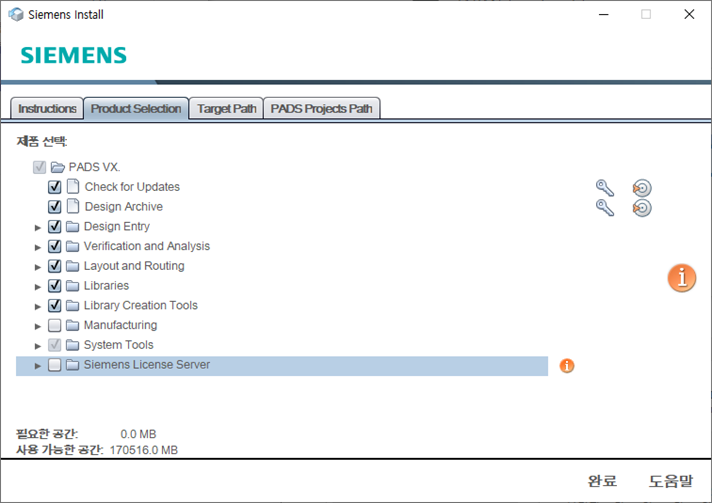This screenshot has width=712, height=503.
Task: Select the Library Creation Tools label
Action: point(141,305)
